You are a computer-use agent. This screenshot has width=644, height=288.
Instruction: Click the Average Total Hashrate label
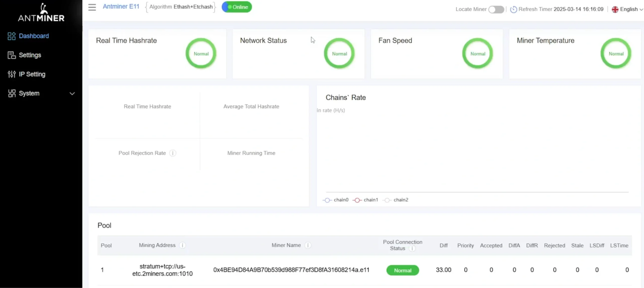coord(251,107)
